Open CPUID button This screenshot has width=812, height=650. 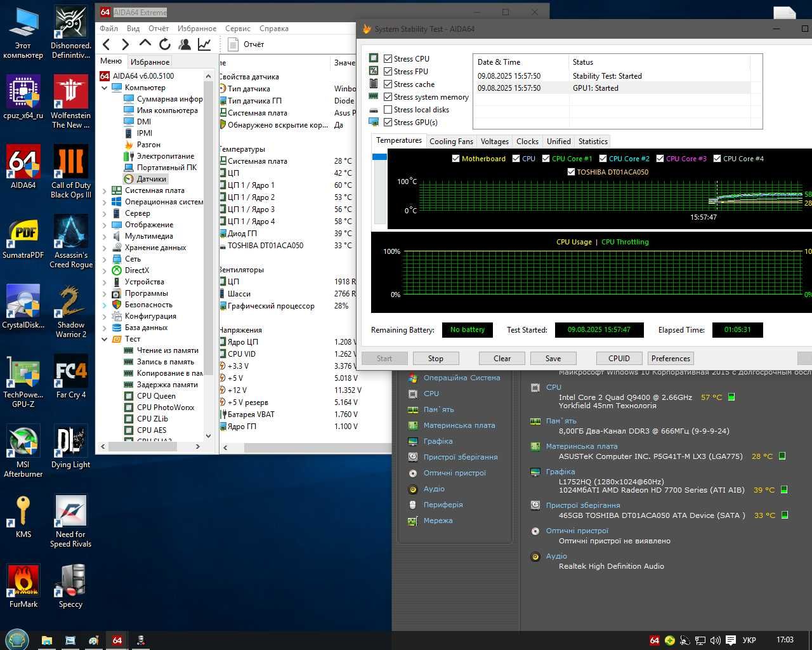click(619, 359)
